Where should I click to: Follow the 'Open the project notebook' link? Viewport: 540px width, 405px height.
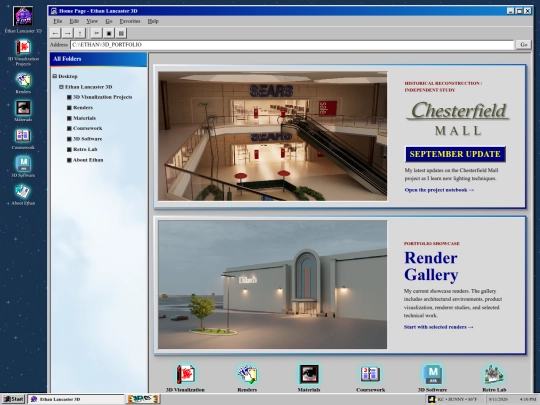tap(439, 190)
